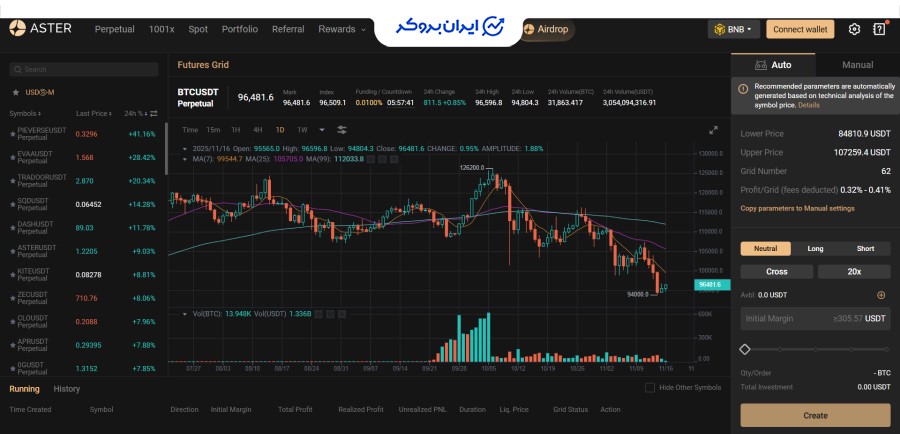Favorite KITEUSDT with its star icon

point(13,274)
